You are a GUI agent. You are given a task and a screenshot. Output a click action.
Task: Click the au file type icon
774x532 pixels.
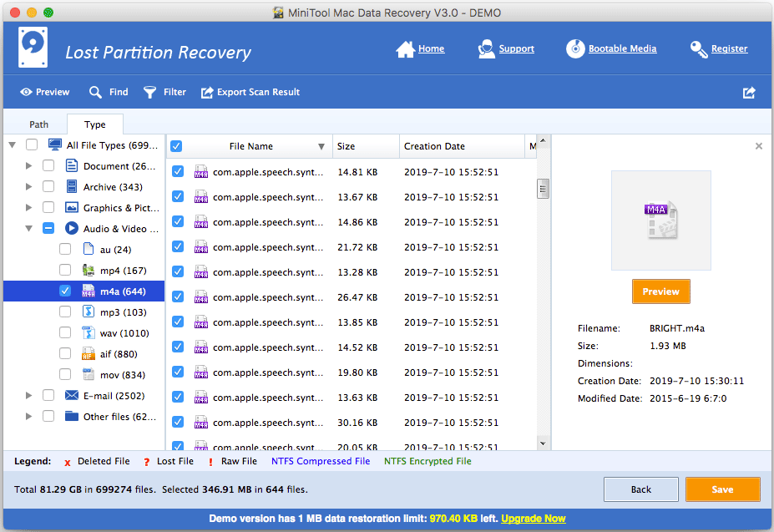89,249
